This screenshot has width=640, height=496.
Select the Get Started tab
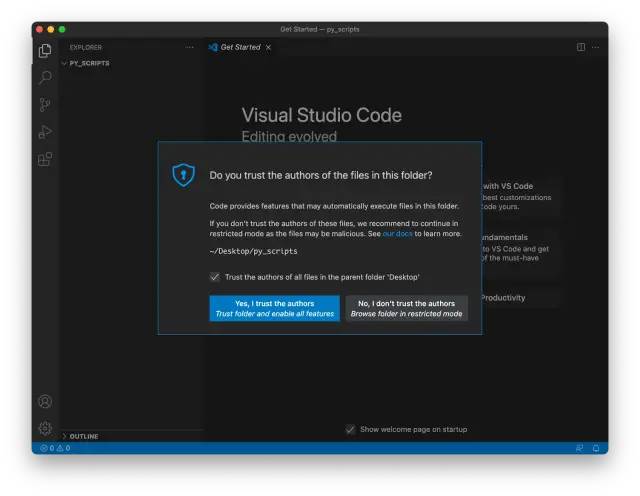[240, 47]
